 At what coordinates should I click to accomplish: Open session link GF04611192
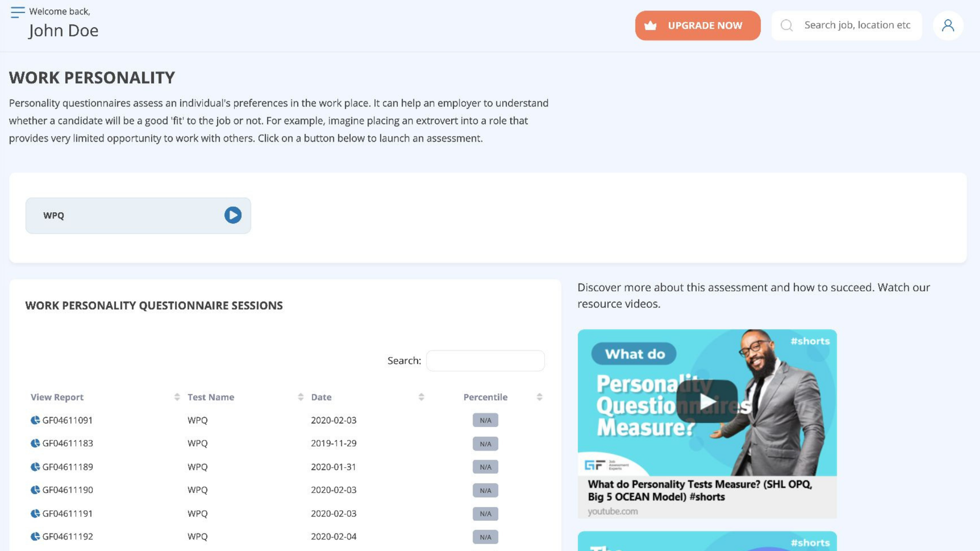[67, 537]
